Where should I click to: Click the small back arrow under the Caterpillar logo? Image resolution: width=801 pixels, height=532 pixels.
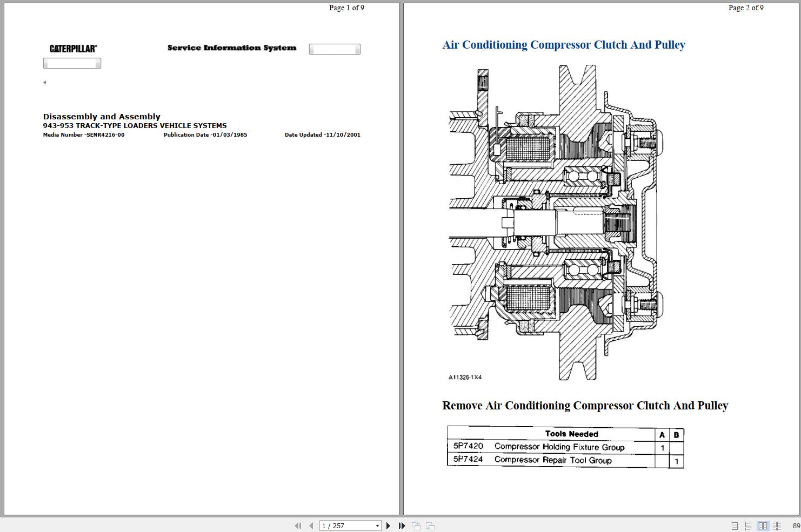pyautogui.click(x=44, y=83)
